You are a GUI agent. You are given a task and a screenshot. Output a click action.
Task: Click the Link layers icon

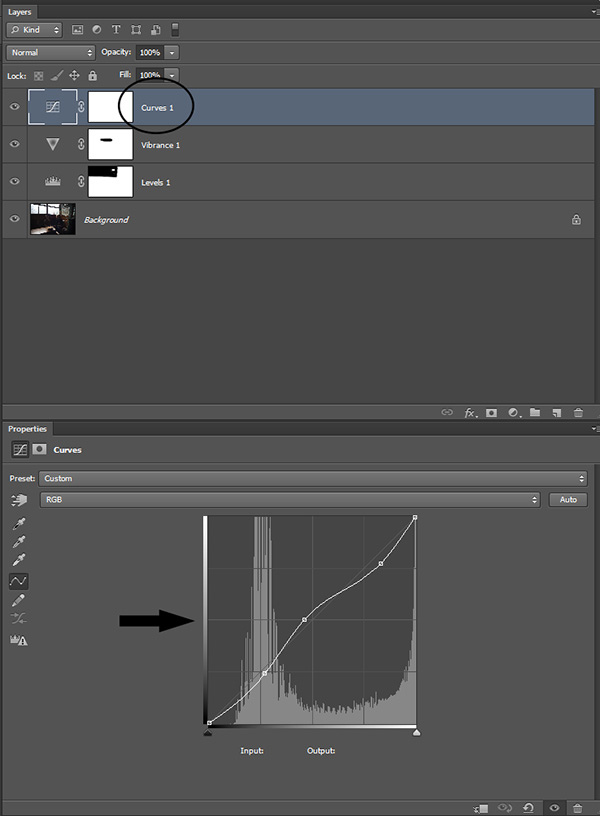tap(447, 412)
